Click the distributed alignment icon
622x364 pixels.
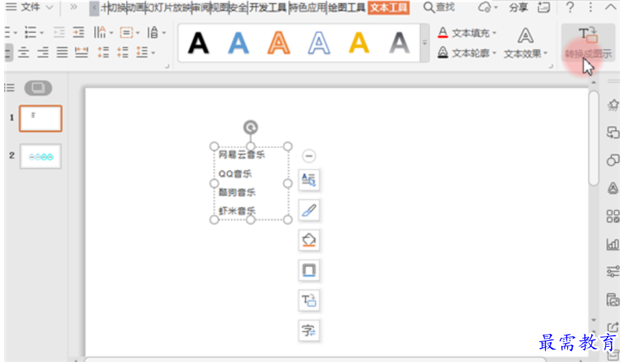81,52
